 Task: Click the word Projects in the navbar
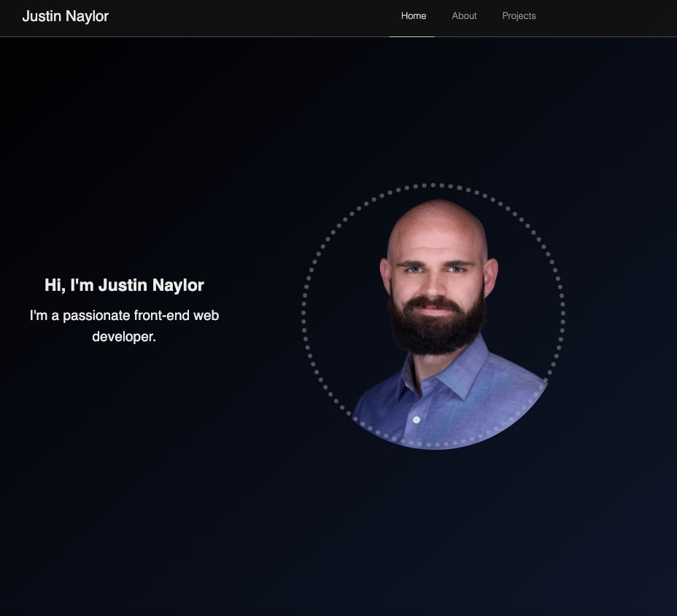(519, 15)
